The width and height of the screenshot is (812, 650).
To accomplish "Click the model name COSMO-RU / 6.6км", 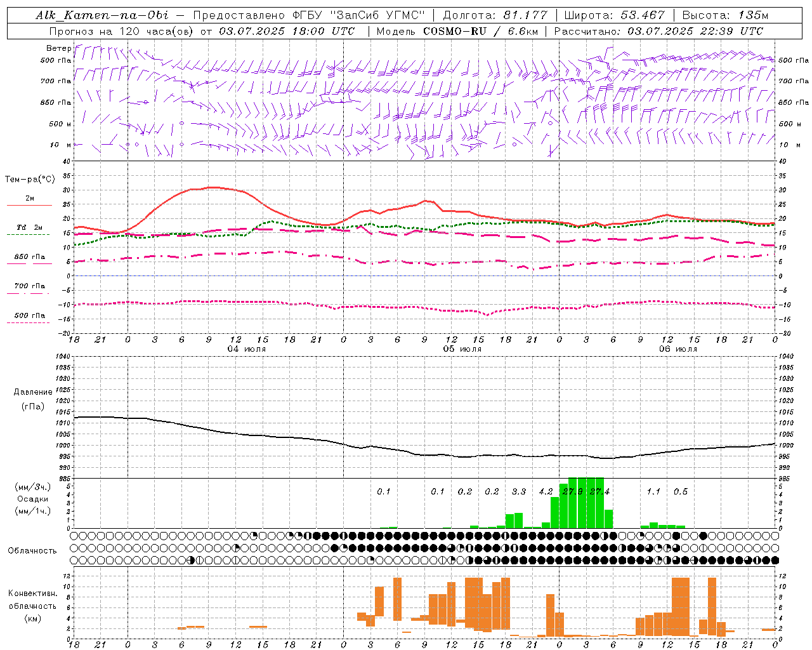I will click(481, 31).
